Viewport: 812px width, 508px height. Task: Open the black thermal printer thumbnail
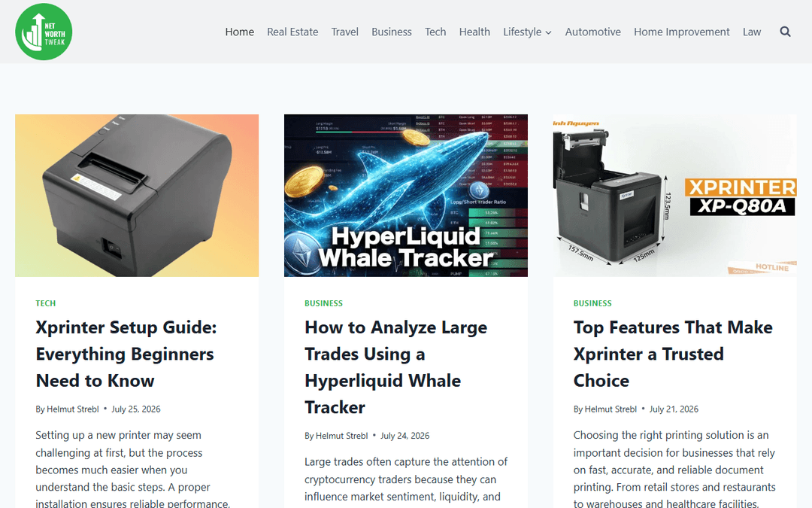[x=137, y=196]
